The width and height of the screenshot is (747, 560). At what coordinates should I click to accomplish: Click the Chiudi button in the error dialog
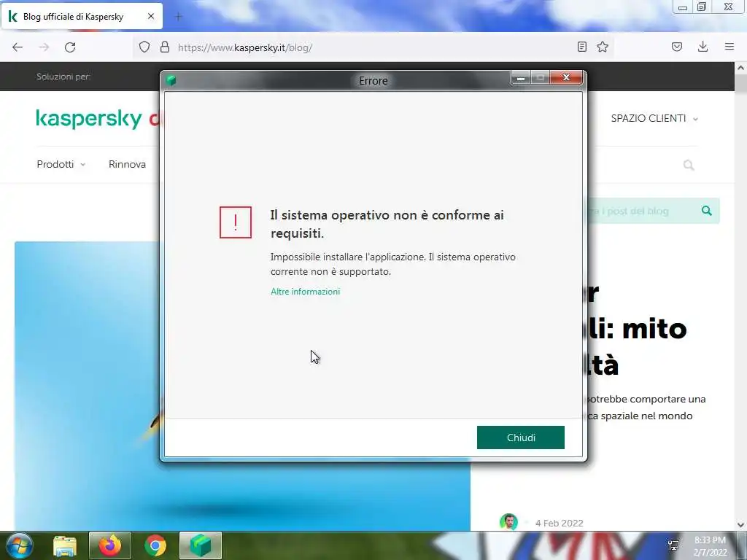[x=521, y=437]
